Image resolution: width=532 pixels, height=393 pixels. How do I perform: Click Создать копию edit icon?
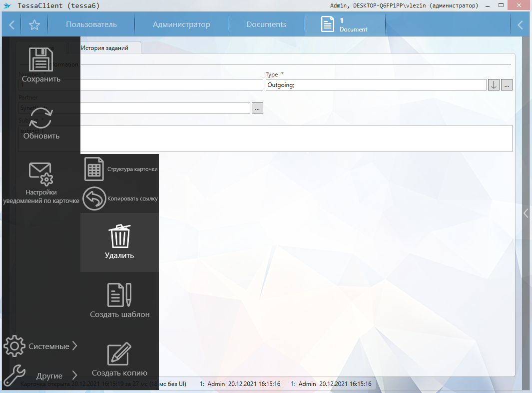(119, 353)
